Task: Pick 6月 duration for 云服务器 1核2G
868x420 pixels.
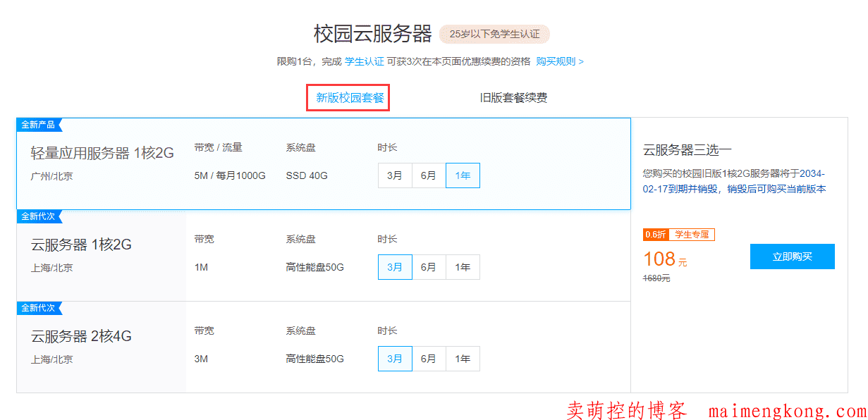Action: [429, 267]
